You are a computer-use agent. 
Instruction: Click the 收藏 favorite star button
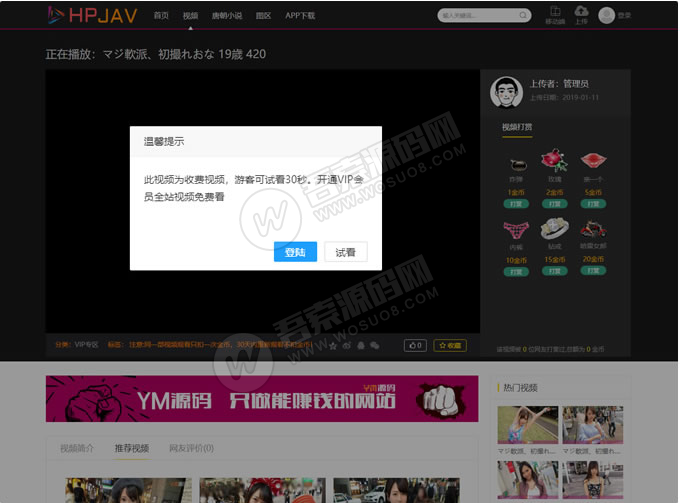(450, 345)
